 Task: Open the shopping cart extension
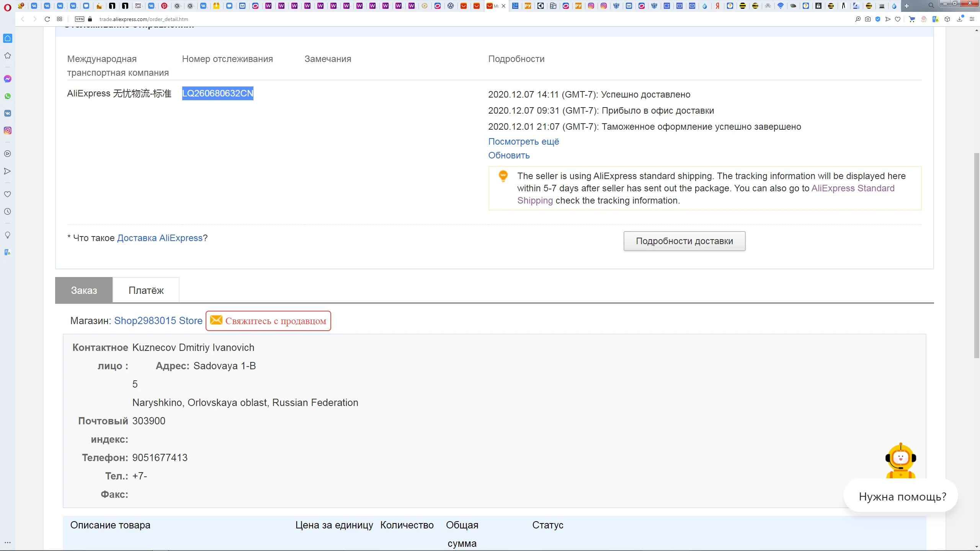(912, 19)
